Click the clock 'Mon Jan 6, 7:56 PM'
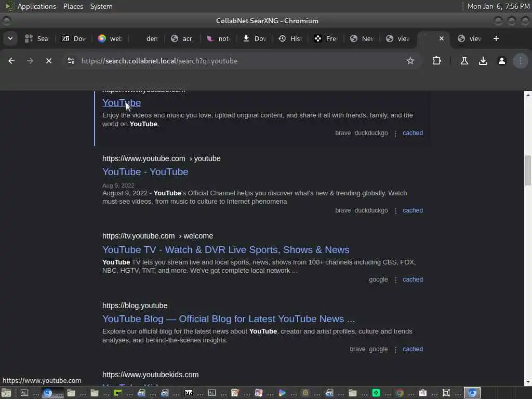Viewport: 532px width, 399px height. click(x=498, y=6)
